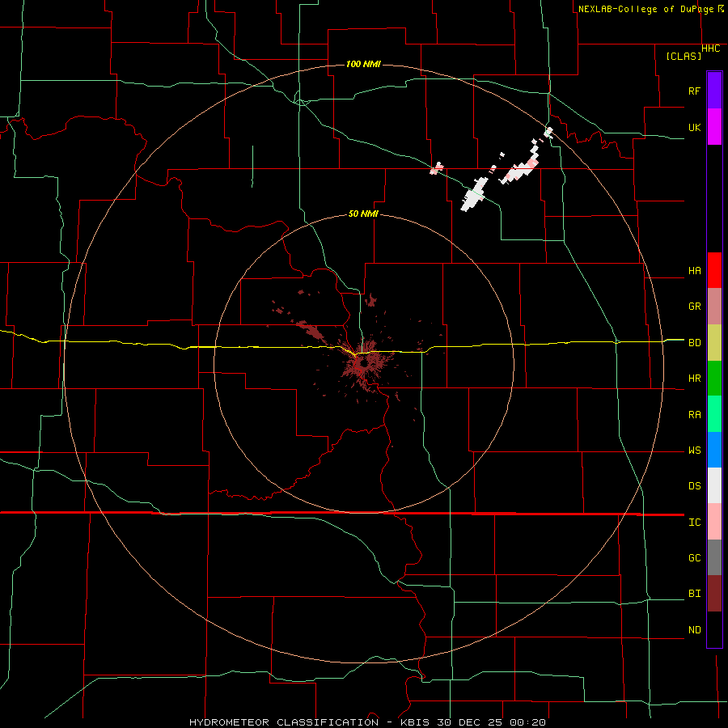The width and height of the screenshot is (728, 728).
Task: Click the BD legend label
Action: 694,343
